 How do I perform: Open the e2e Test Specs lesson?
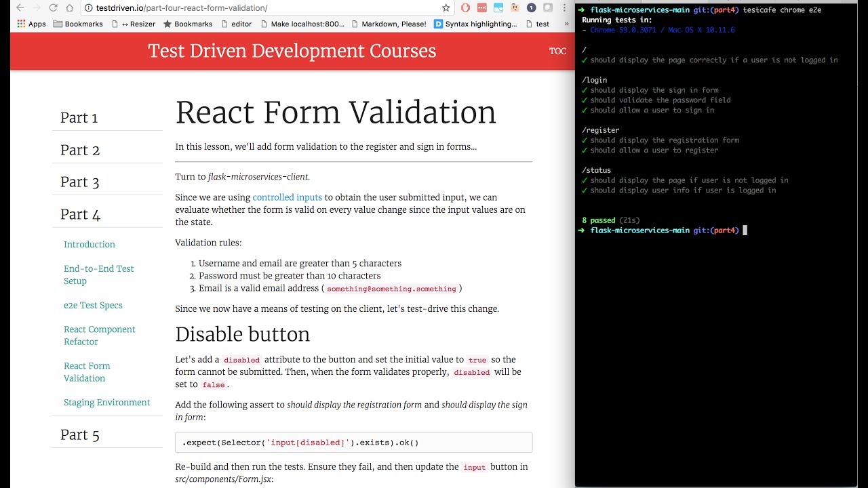pos(93,306)
